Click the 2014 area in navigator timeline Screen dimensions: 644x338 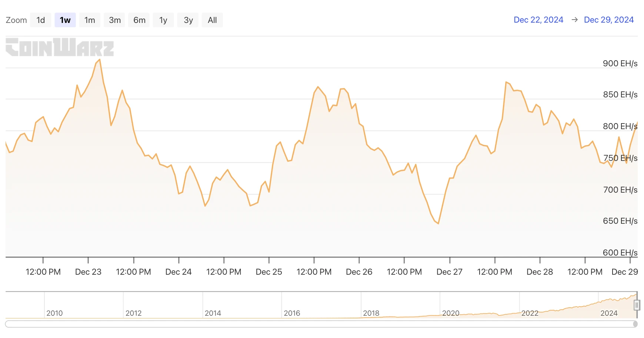[213, 313]
